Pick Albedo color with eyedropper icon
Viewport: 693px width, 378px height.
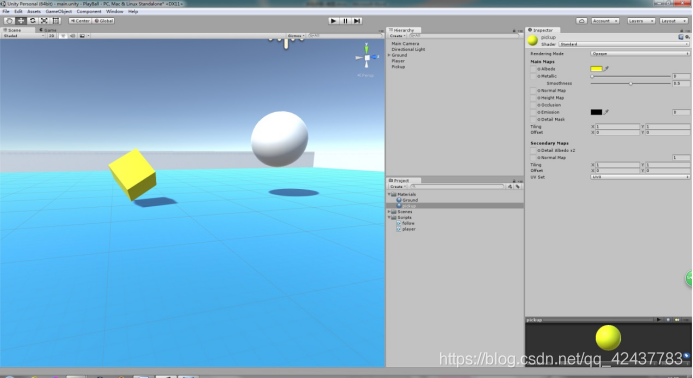coord(607,69)
